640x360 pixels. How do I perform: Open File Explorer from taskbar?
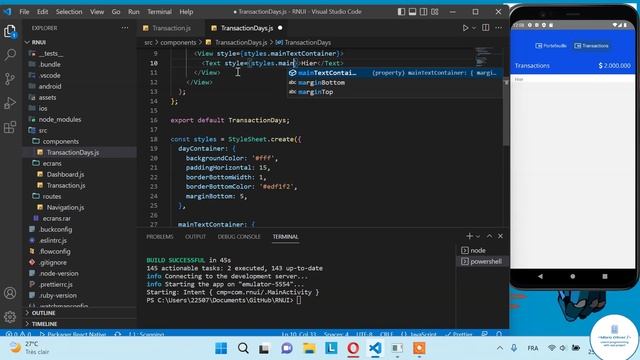309,348
